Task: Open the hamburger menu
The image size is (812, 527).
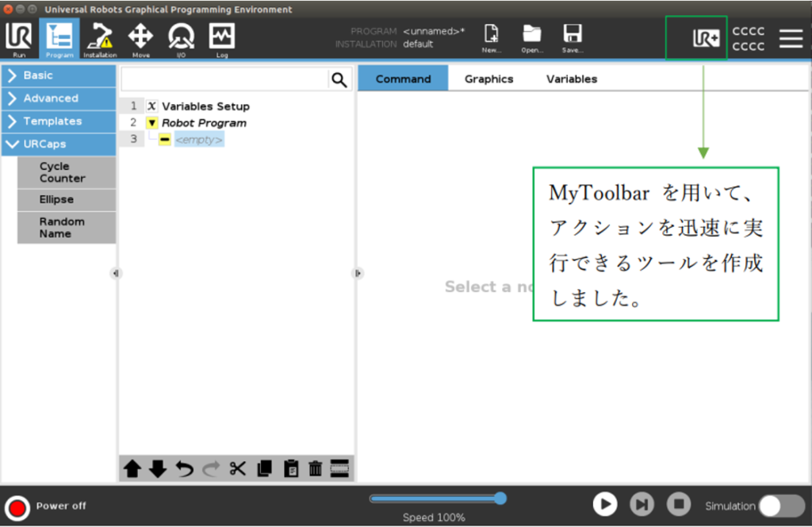Action: coord(791,38)
